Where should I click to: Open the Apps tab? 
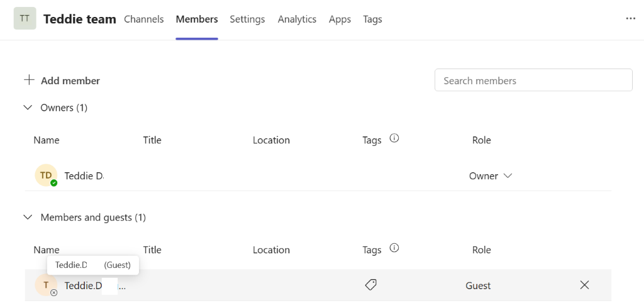pos(340,19)
